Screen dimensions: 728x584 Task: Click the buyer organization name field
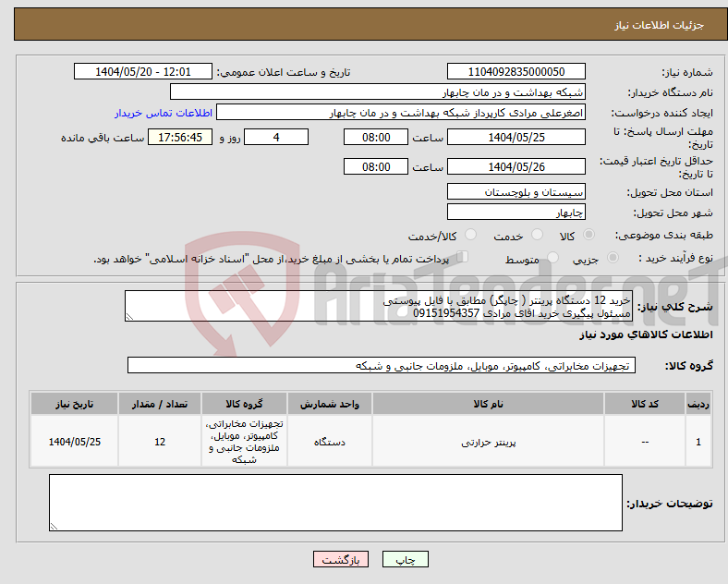pyautogui.click(x=378, y=91)
